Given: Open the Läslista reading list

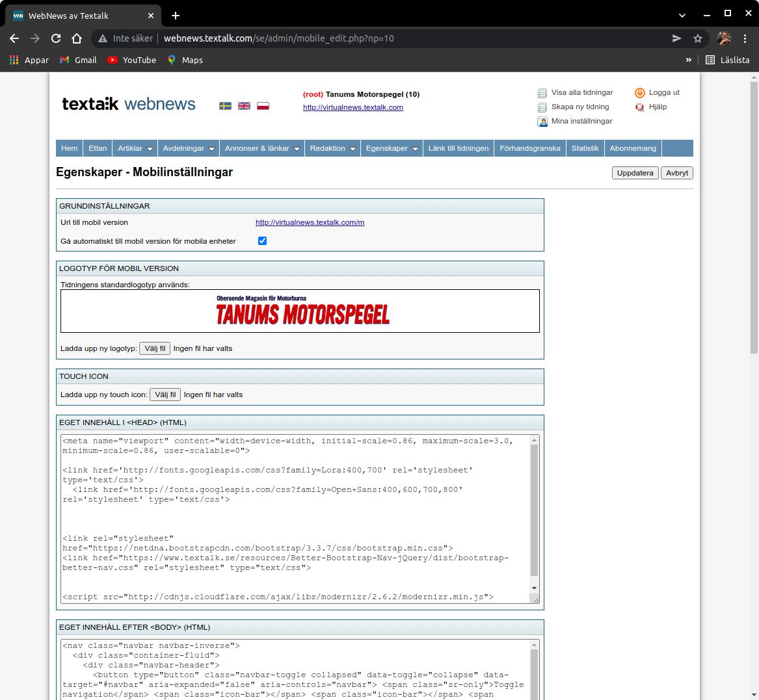Looking at the screenshot, I should (728, 60).
